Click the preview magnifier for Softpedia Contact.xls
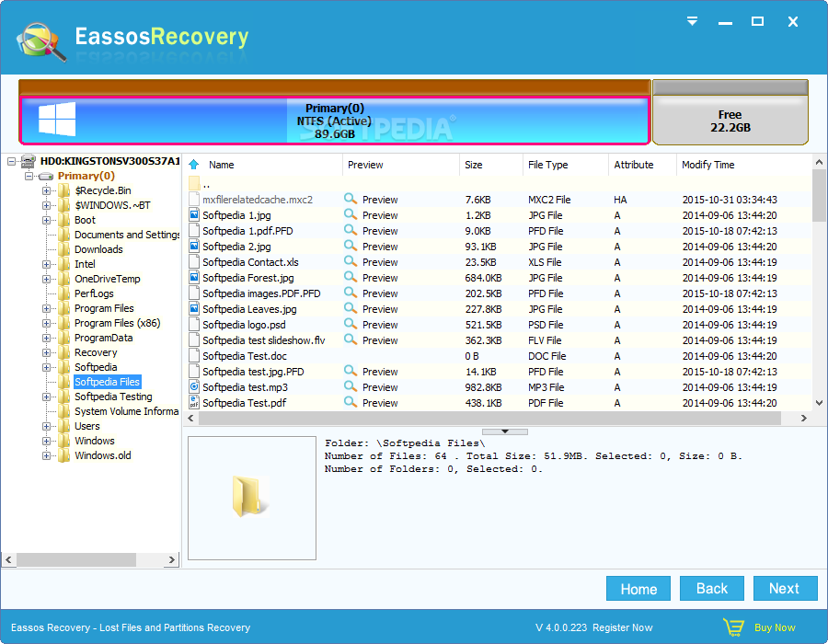The height and width of the screenshot is (644, 828). (351, 261)
